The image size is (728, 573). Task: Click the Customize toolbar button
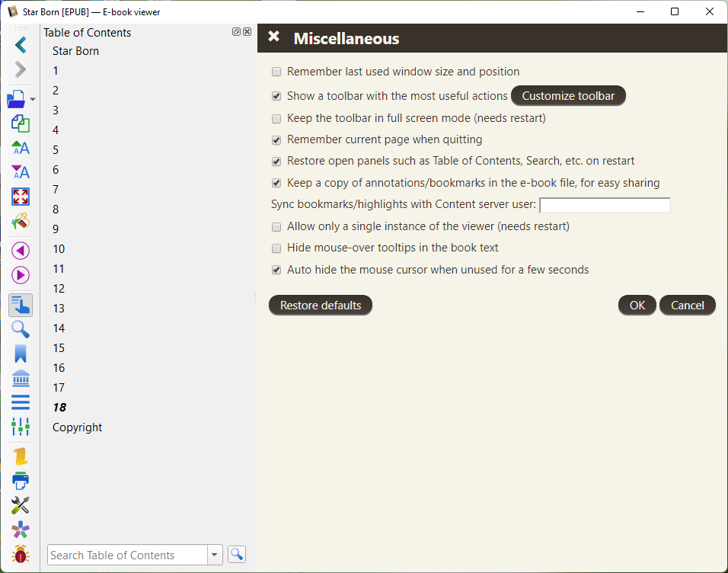click(x=568, y=96)
